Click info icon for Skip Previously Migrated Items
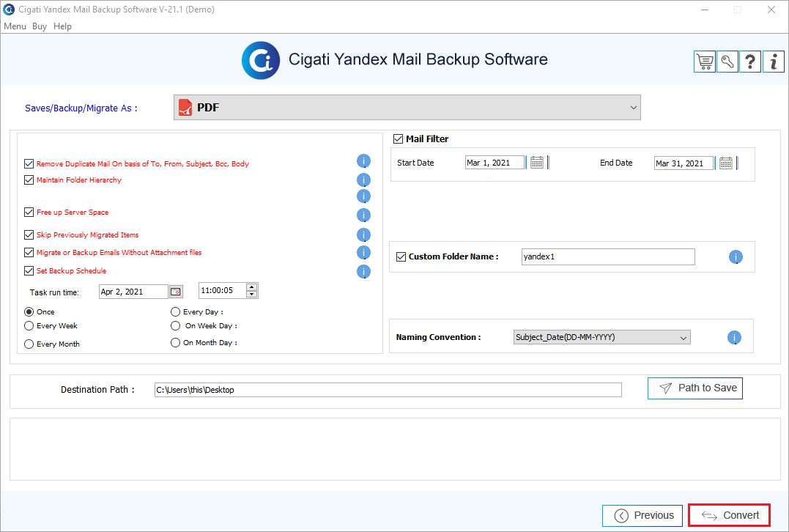 tap(364, 235)
